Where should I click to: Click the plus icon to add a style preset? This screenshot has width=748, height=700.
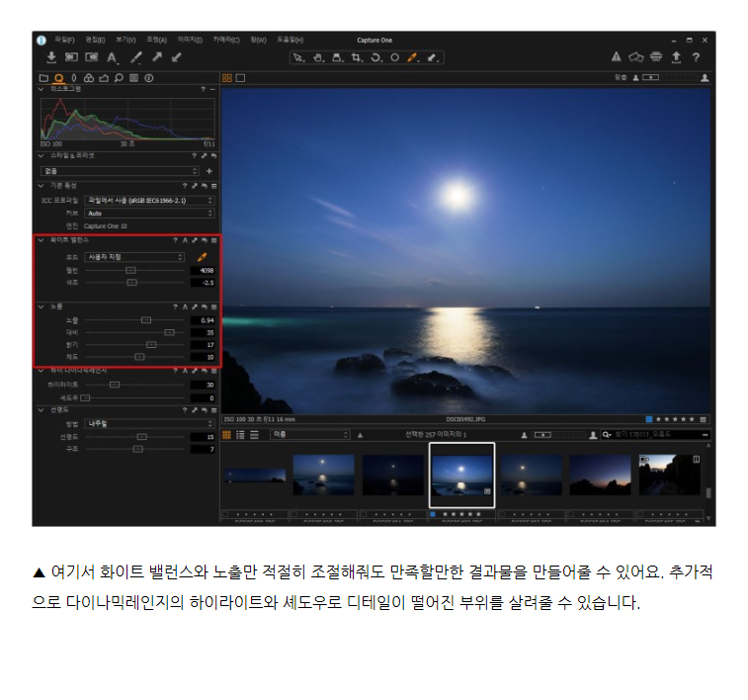208,171
